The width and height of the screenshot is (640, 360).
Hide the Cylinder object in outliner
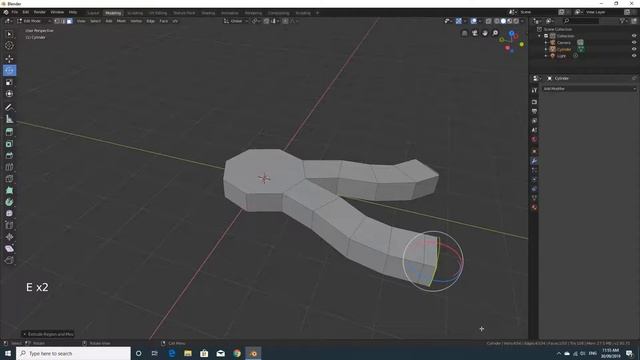(x=634, y=49)
